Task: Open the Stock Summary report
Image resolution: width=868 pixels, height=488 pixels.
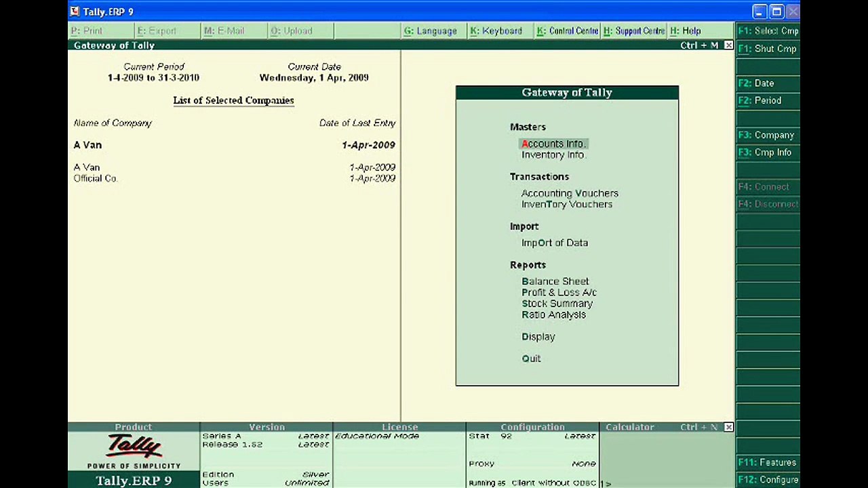Action: point(557,304)
